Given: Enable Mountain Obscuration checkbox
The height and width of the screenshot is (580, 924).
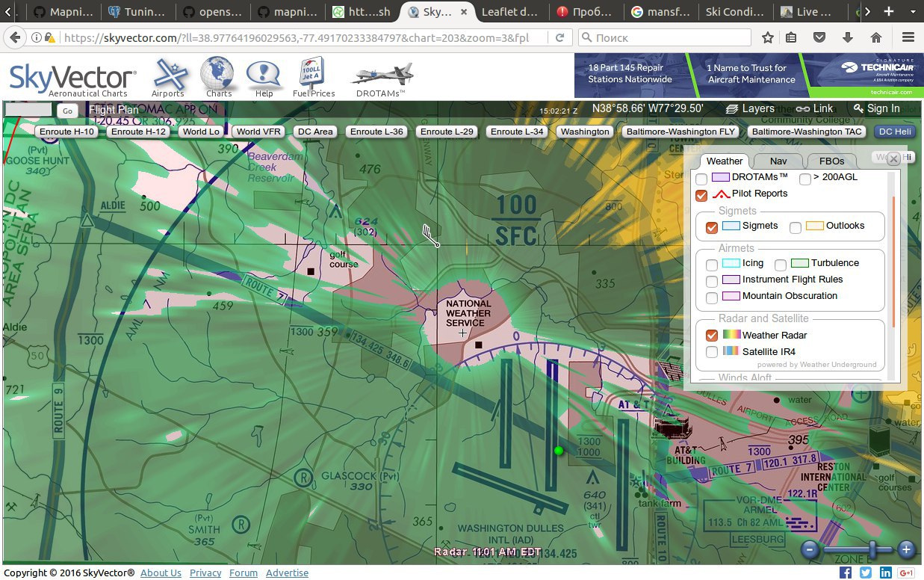Looking at the screenshot, I should coord(712,297).
